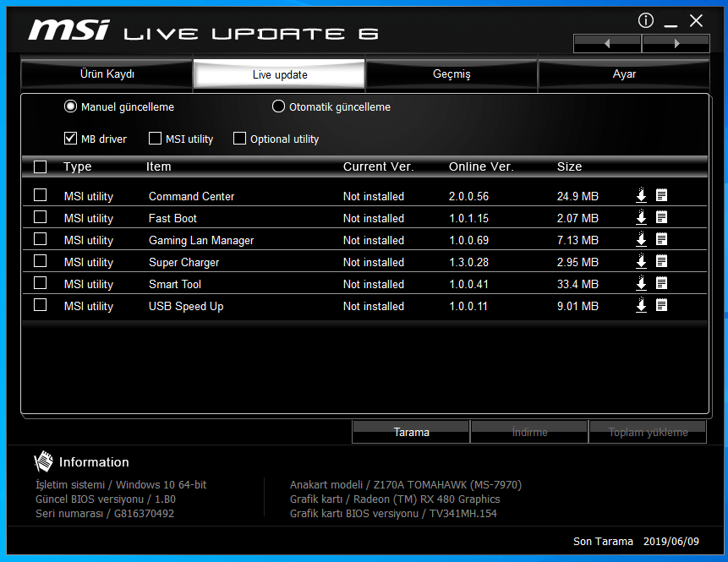
Task: Select the Gaming Lan Manager item name
Action: [201, 240]
